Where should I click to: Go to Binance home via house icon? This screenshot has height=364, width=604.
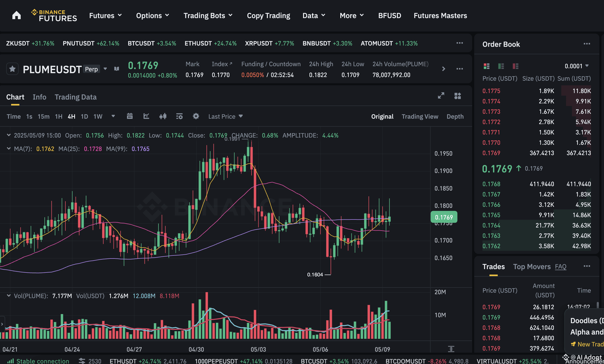17,16
